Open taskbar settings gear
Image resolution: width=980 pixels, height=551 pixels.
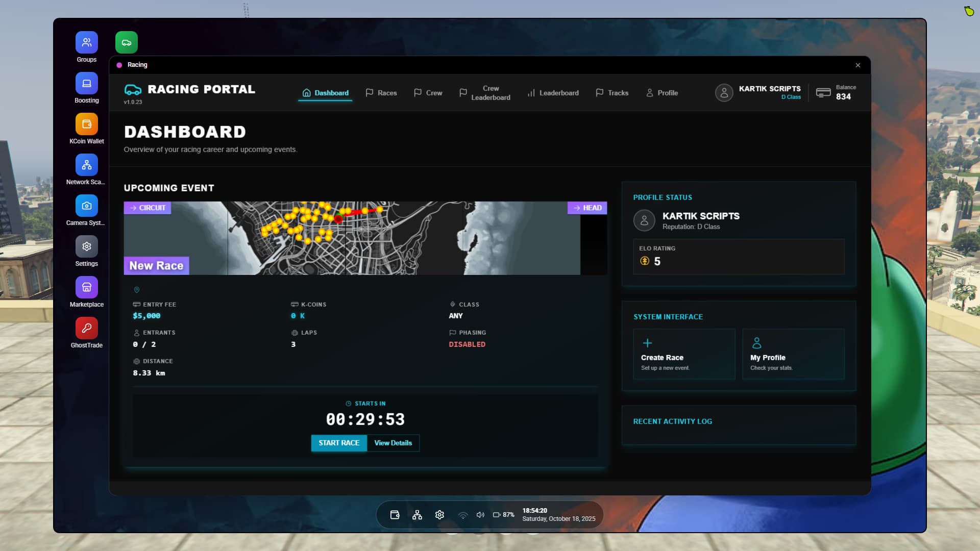[x=439, y=515]
